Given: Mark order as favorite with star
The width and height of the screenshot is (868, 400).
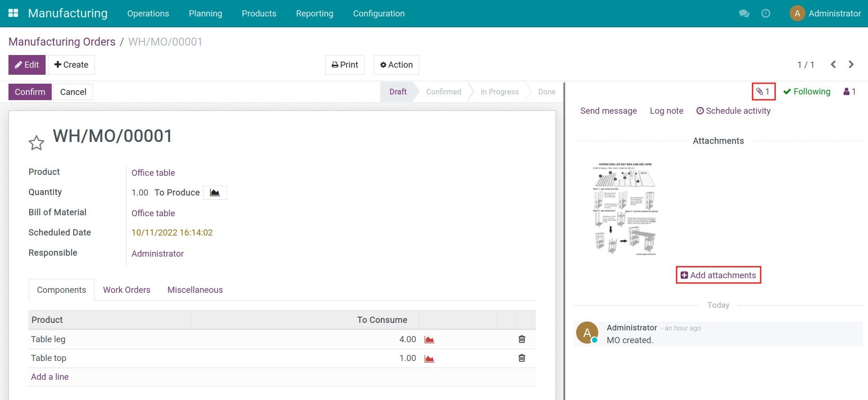Looking at the screenshot, I should tap(36, 142).
